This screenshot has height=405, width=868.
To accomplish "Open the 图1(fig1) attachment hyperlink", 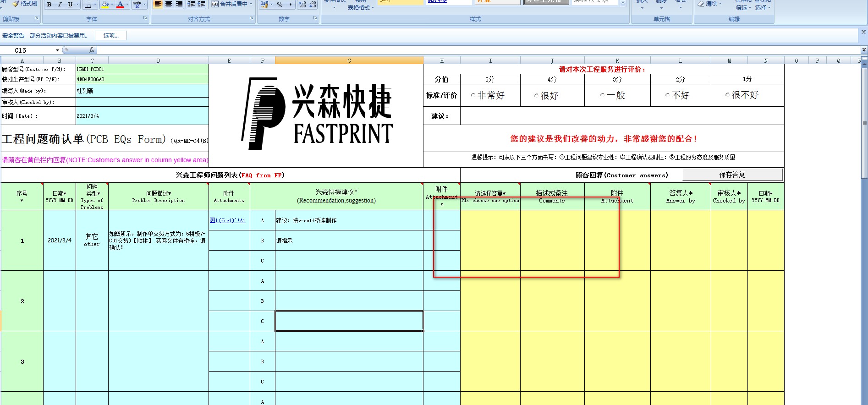I will click(227, 220).
